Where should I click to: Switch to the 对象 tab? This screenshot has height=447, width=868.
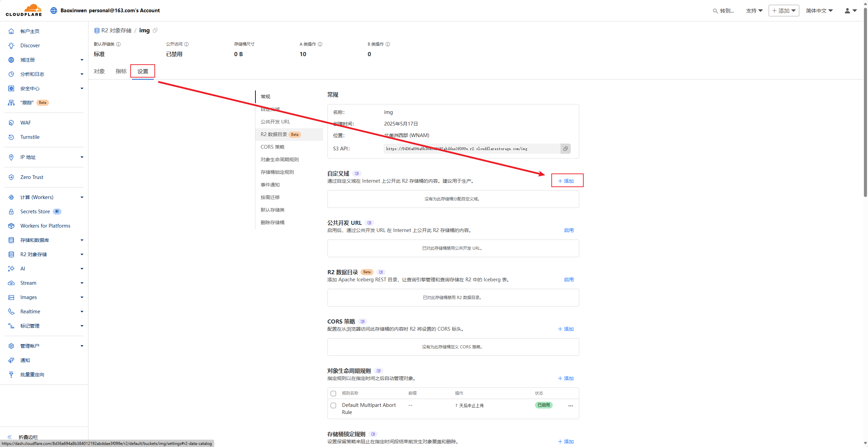99,71
